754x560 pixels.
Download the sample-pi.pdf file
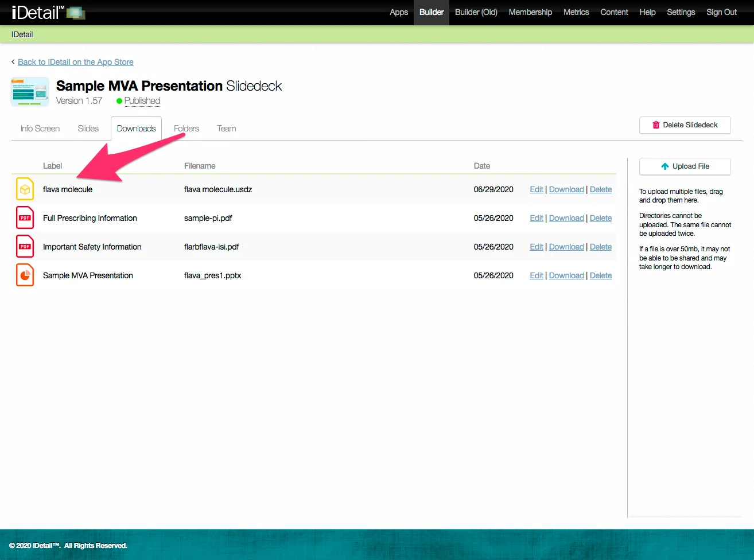tap(566, 218)
